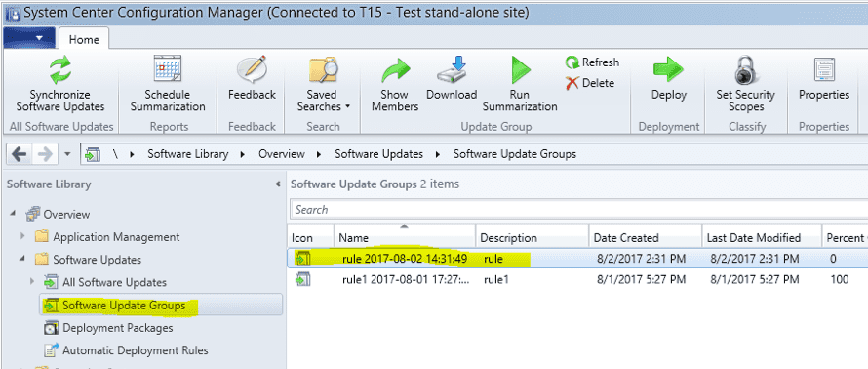
Task: Click Overview in the breadcrumb
Action: 282,154
